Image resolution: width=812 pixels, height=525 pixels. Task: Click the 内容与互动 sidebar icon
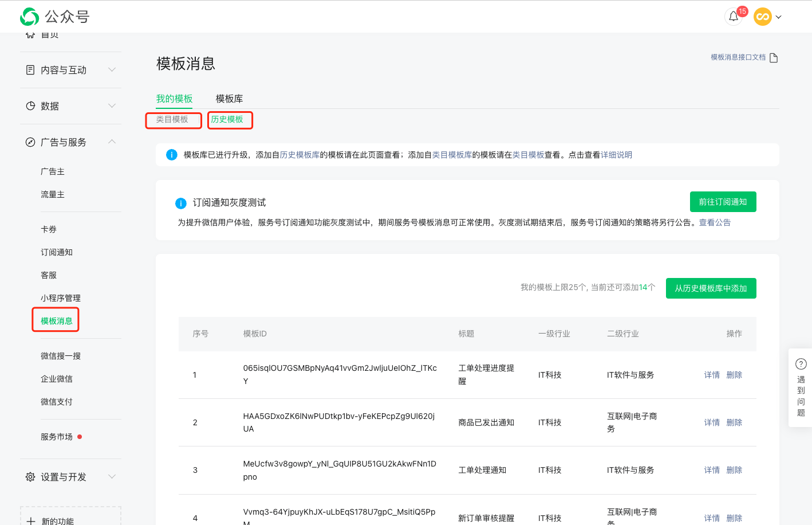pyautogui.click(x=30, y=70)
